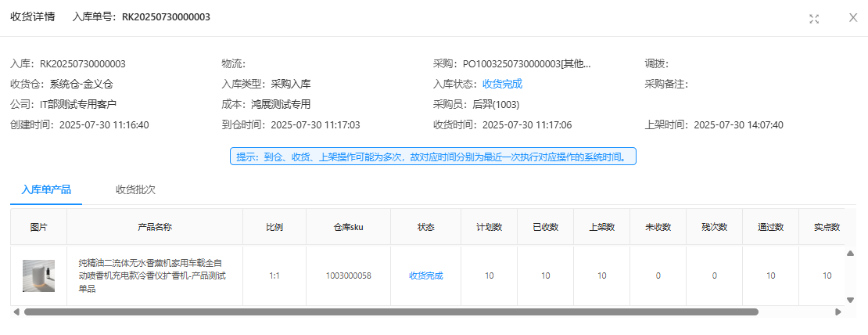Click the 仓库sku column header
This screenshot has height=335, width=868.
pos(348,227)
